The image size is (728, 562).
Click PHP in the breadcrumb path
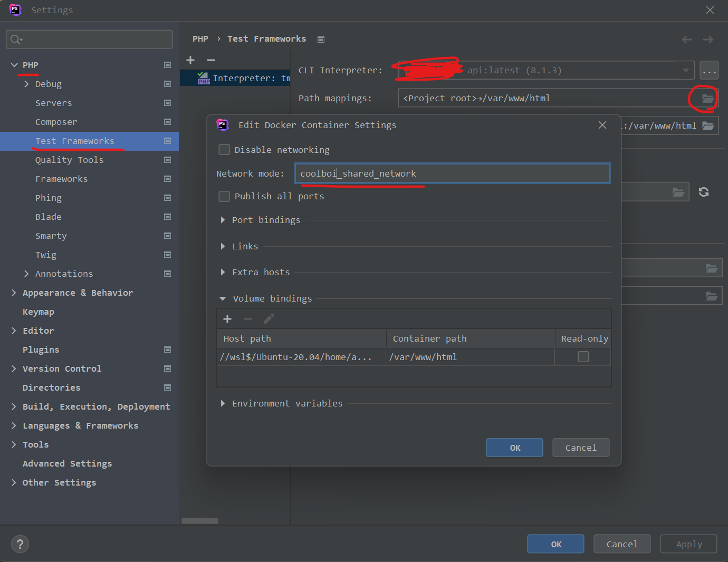tap(200, 39)
